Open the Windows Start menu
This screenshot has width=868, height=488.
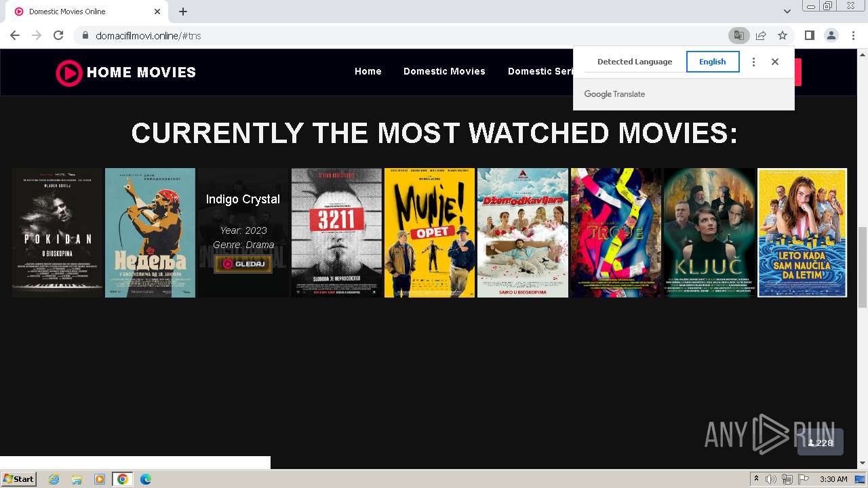(18, 479)
